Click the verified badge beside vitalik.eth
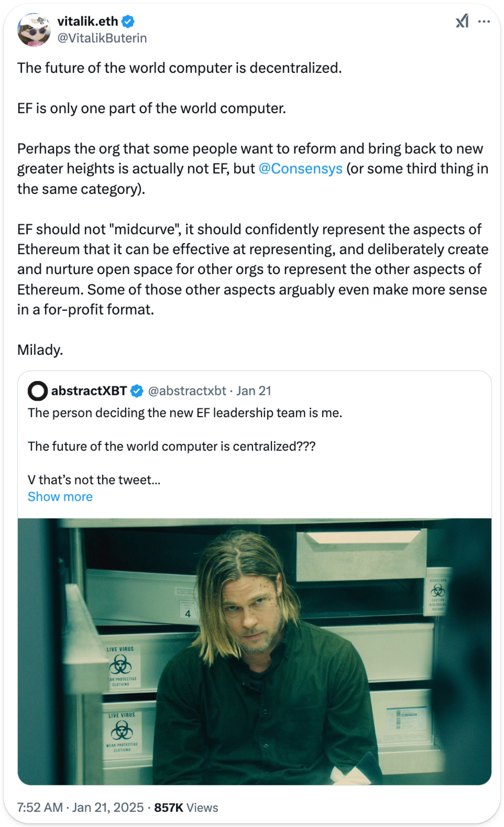 [128, 21]
